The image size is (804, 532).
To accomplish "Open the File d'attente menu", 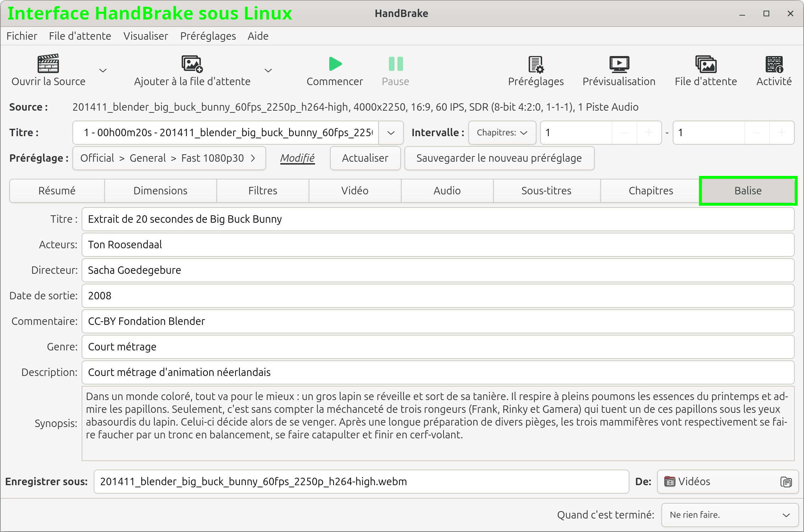I will pos(80,36).
